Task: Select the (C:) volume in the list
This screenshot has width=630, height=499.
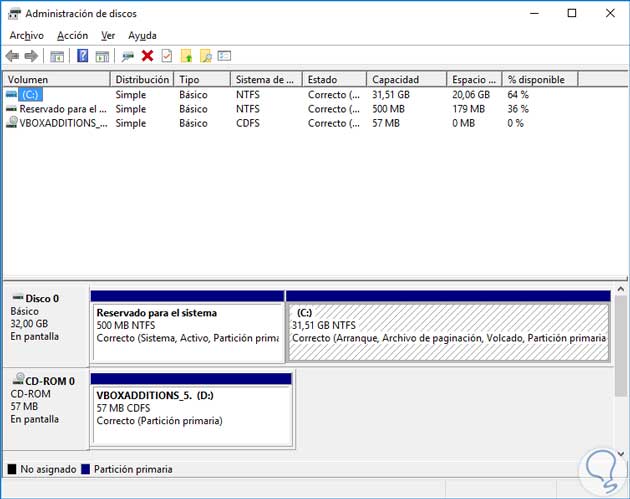Action: tap(30, 95)
